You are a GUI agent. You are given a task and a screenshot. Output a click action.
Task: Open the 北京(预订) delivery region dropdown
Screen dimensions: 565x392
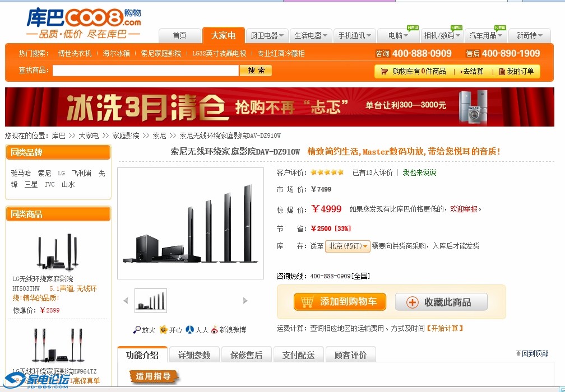click(348, 246)
